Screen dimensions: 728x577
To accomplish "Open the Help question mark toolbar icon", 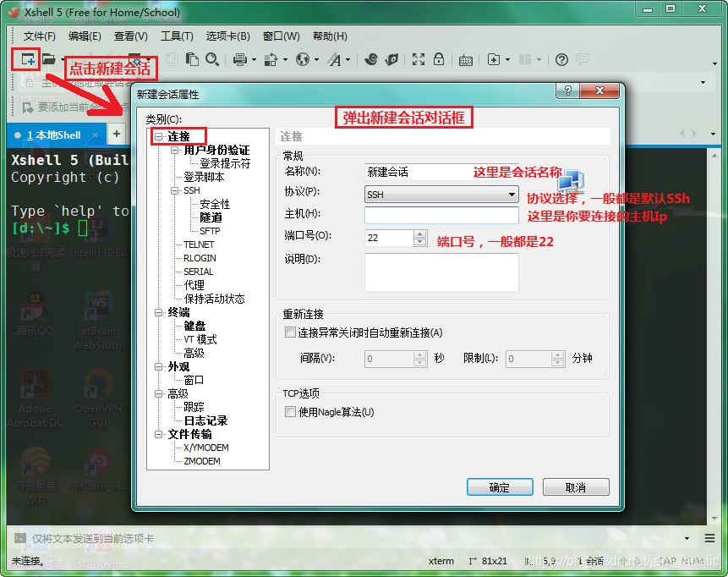I will click(x=561, y=59).
